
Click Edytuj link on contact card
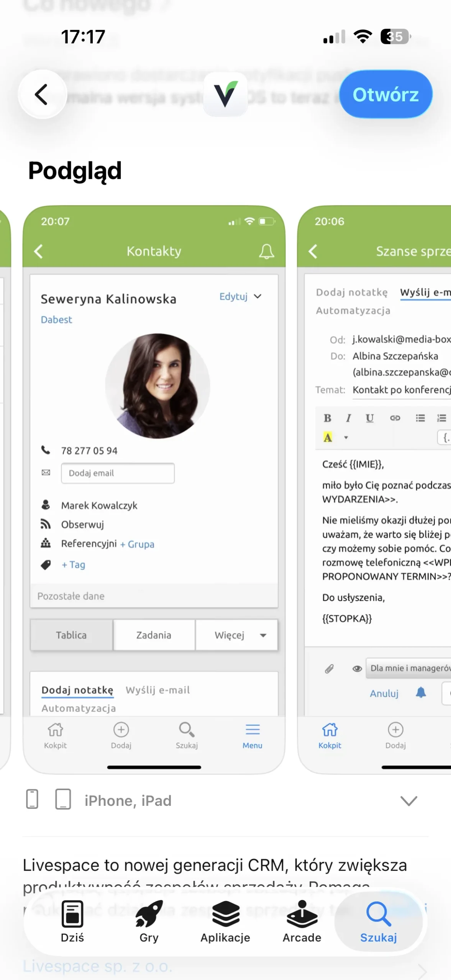tap(233, 297)
